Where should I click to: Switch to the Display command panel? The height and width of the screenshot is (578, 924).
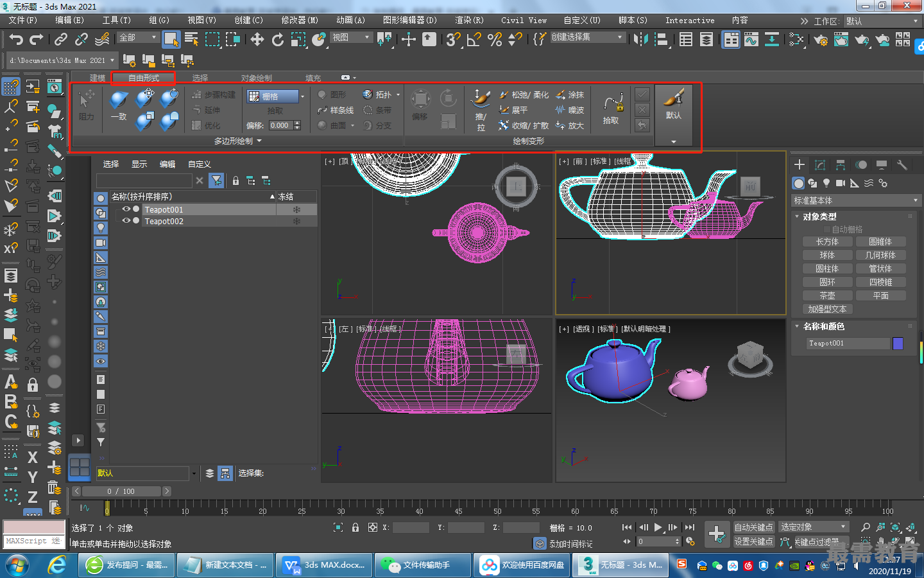click(x=882, y=165)
